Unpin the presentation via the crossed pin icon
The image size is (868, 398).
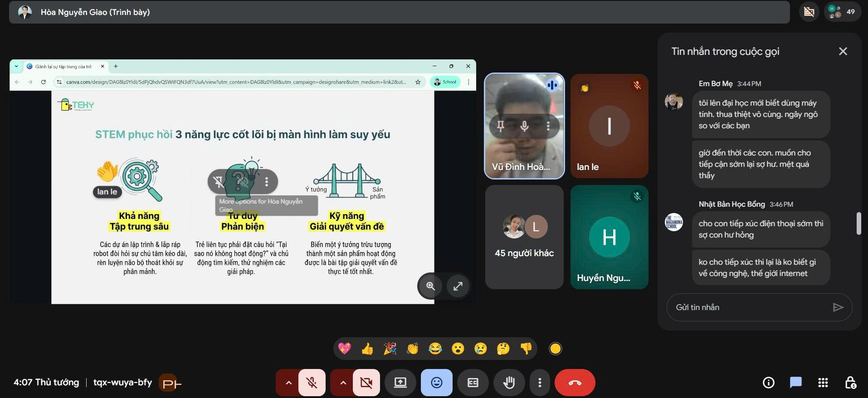(219, 182)
